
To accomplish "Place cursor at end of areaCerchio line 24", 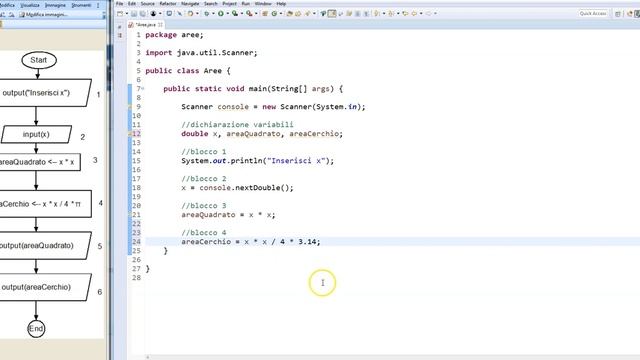I will tap(321, 242).
